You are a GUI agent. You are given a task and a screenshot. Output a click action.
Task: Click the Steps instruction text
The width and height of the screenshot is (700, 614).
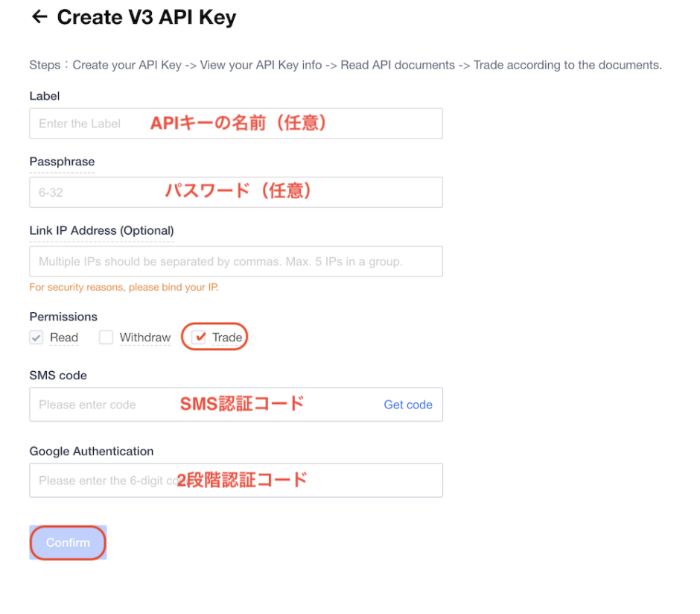coord(345,64)
